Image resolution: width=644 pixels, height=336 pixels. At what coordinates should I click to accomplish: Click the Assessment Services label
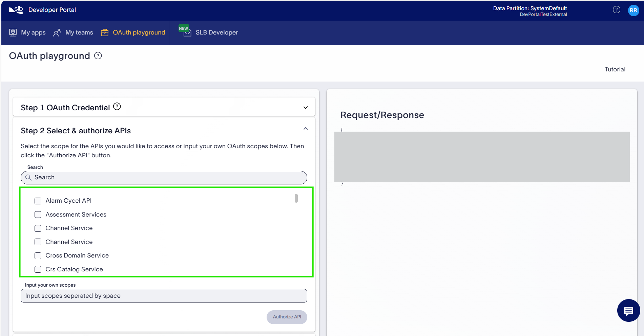[x=76, y=215]
